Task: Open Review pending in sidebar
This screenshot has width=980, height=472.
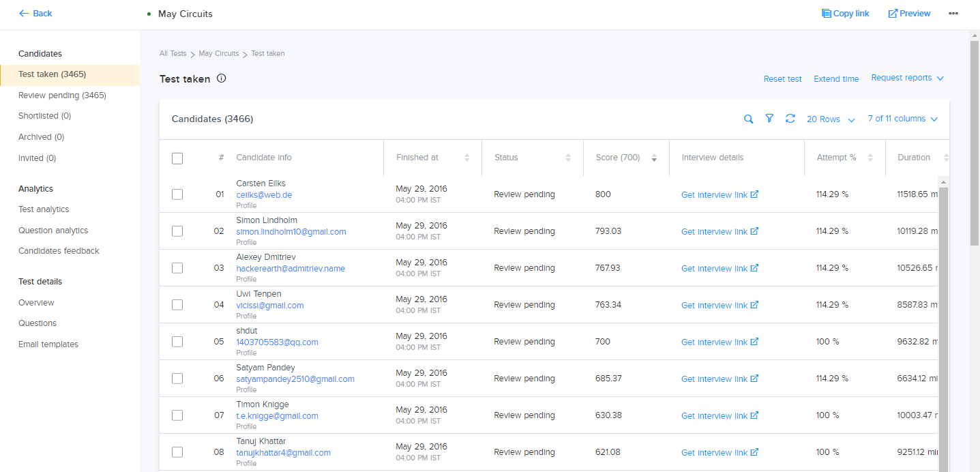Action: (x=62, y=95)
